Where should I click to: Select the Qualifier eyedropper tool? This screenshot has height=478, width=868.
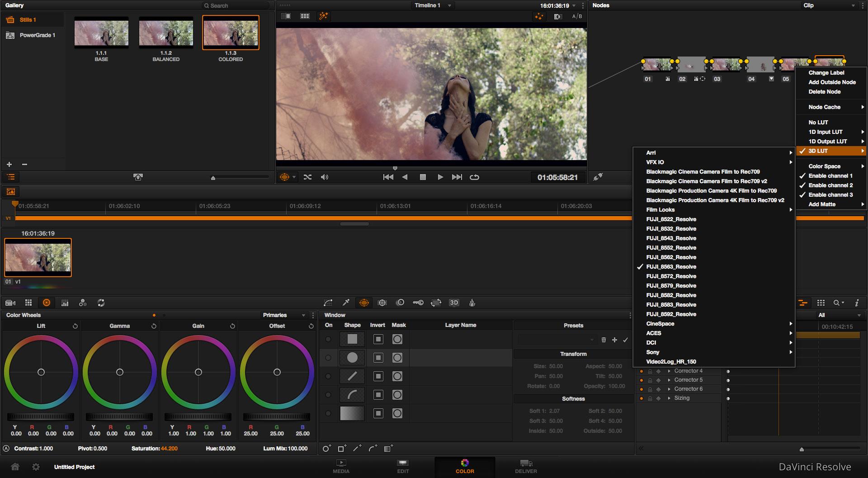click(x=346, y=303)
